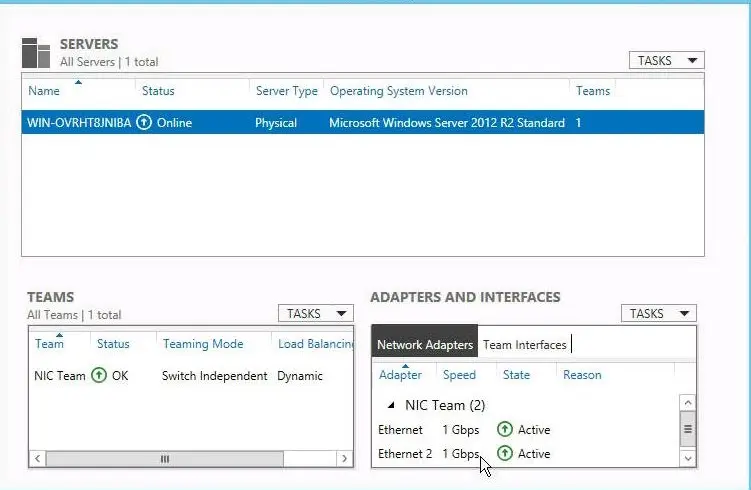Click the adapters vertical scrollbar thumb
The height and width of the screenshot is (490, 751).
(688, 429)
